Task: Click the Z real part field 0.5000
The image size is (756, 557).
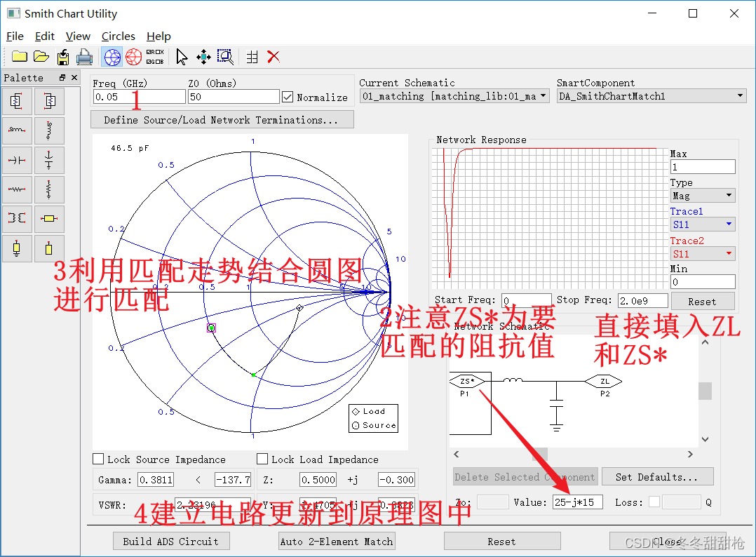Action: (x=318, y=479)
